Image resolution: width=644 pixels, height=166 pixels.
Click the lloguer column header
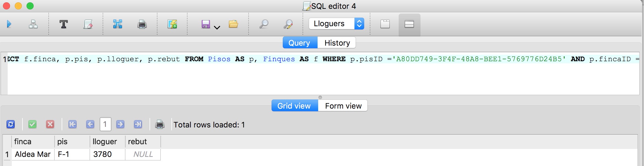107,142
